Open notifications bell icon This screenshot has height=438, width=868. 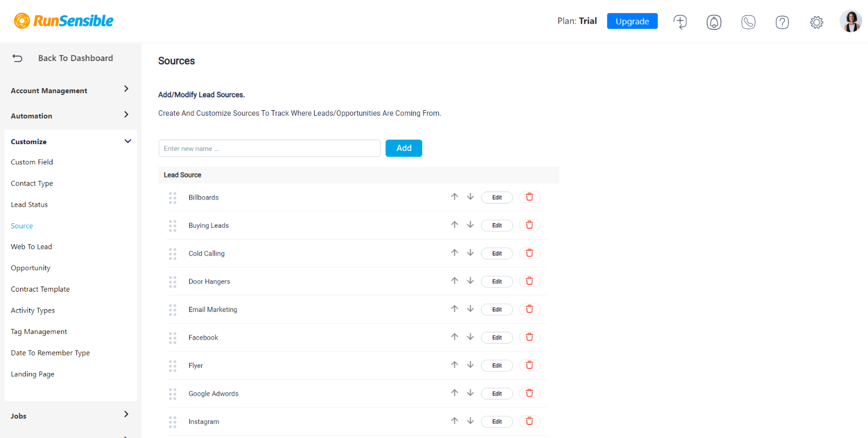click(714, 22)
